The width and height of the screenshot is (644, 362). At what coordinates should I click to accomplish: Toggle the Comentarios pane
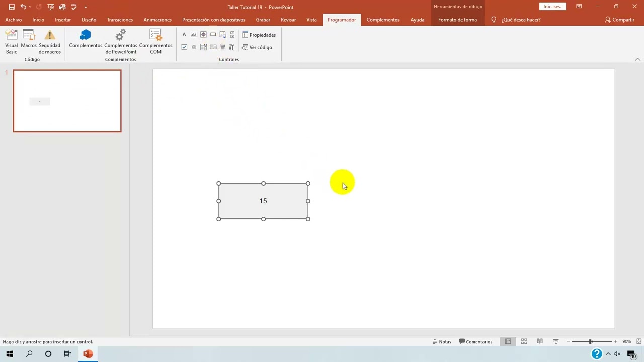coord(475,342)
